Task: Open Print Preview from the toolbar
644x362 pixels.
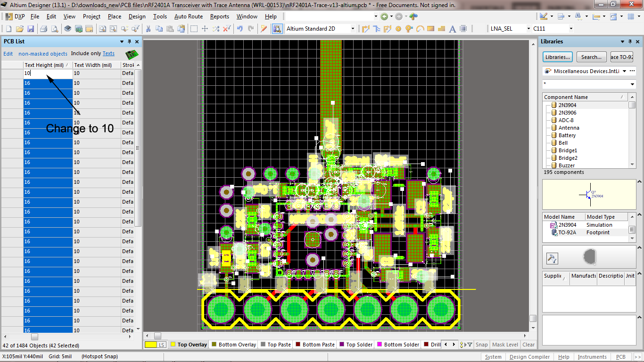Action: pos(54,29)
